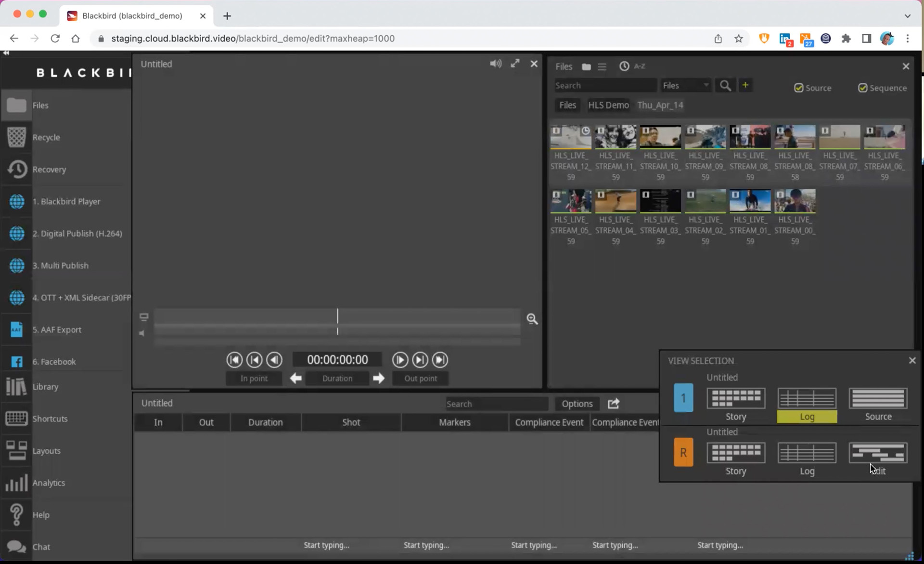Collapse the left sidebar with the arrow
The image size is (924, 564).
pos(6,53)
